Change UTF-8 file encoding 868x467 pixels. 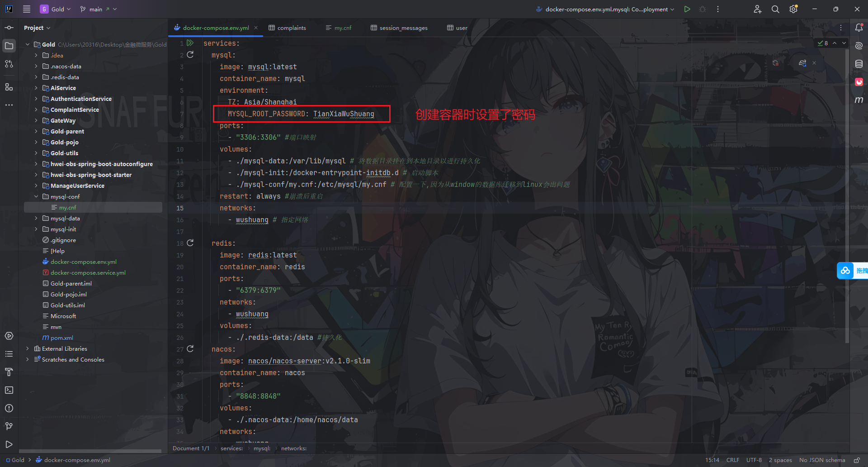(754, 460)
